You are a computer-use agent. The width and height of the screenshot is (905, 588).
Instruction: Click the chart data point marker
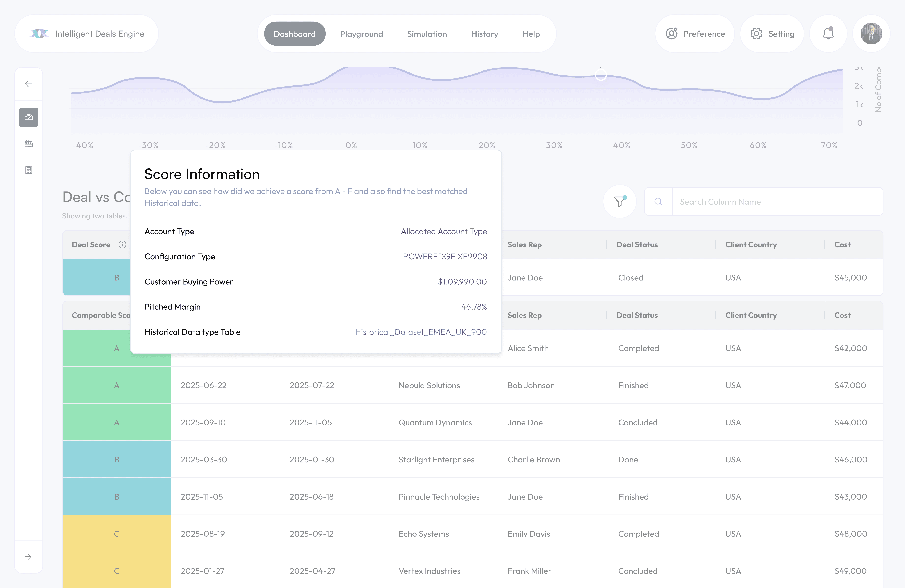(600, 75)
